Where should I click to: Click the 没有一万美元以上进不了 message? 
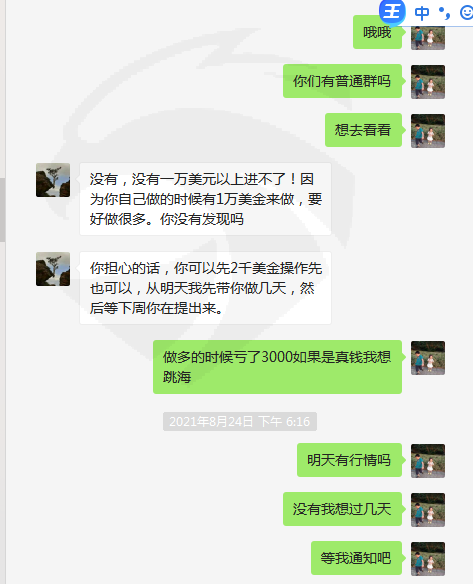point(205,199)
